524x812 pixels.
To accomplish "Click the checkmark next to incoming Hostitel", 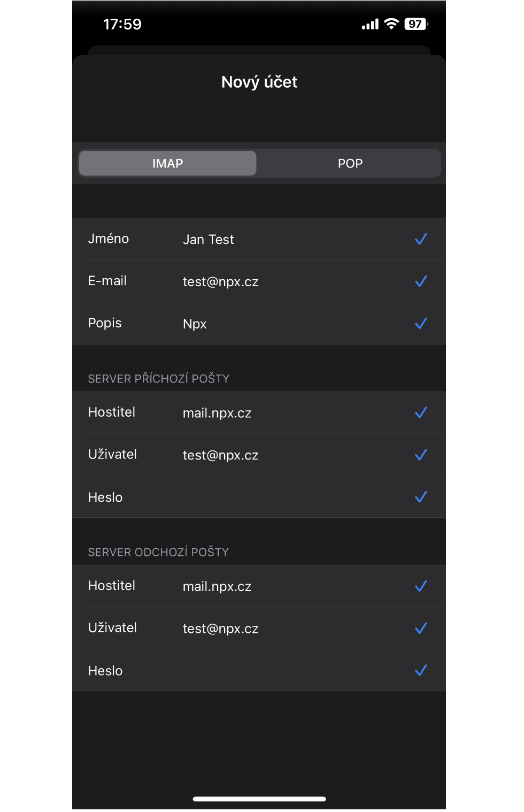I will tap(421, 412).
